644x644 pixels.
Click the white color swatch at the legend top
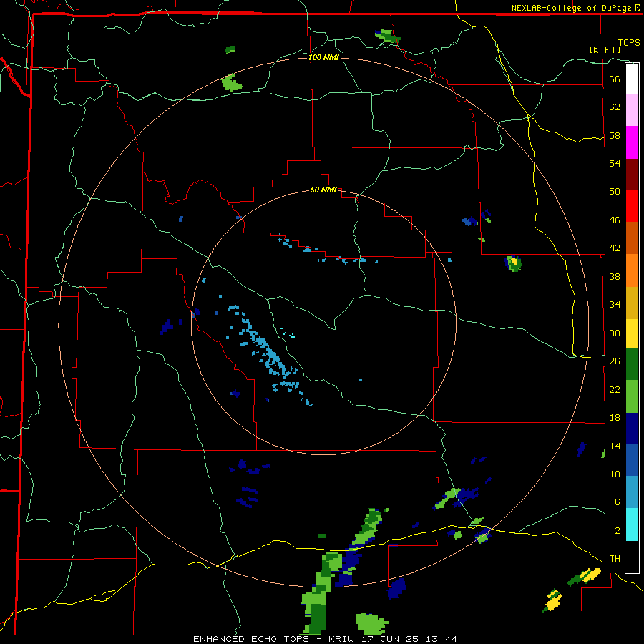[x=632, y=79]
